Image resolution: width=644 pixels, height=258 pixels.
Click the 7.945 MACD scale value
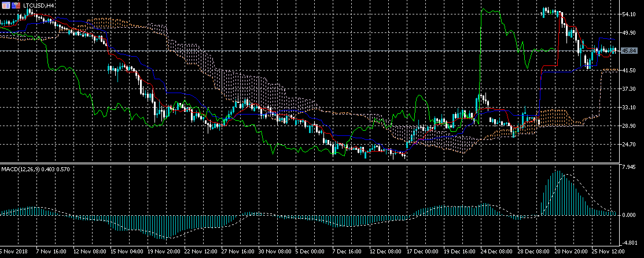pyautogui.click(x=629, y=168)
